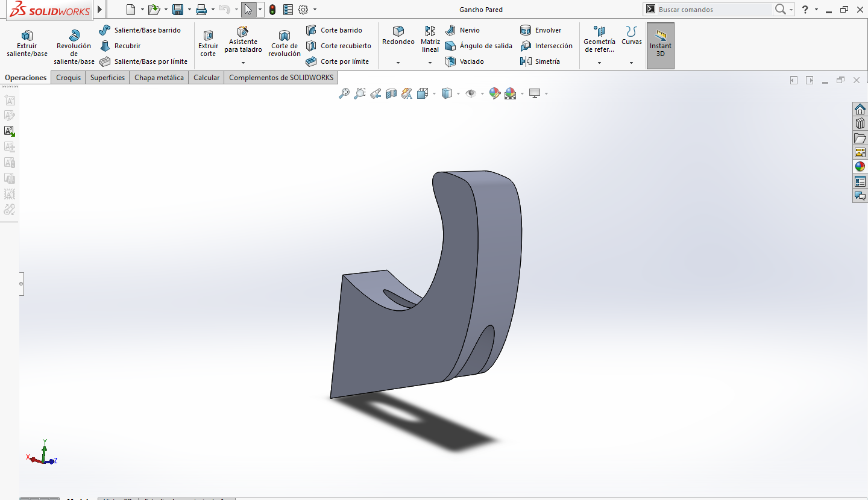The image size is (868, 500).
Task: Toggle Instant 3D mode
Action: point(661,46)
